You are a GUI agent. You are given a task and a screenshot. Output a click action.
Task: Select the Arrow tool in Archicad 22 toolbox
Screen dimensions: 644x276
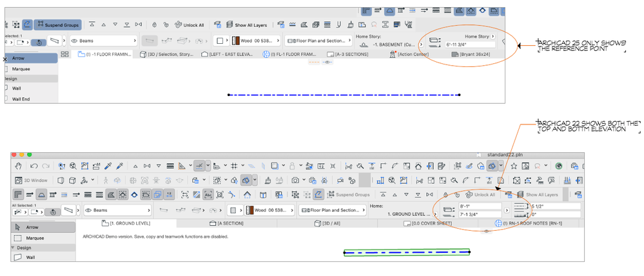[43, 227]
